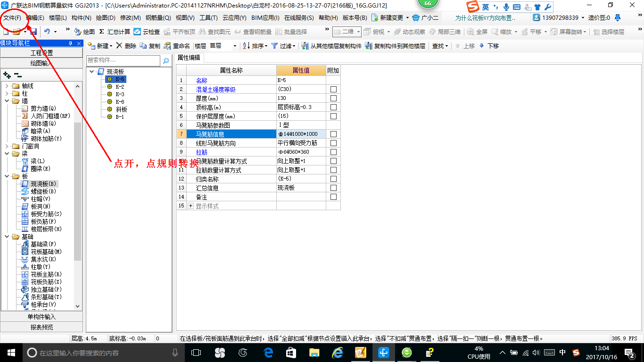Open the 二维 view mode dropdown
644x362 pixels.
point(358,32)
